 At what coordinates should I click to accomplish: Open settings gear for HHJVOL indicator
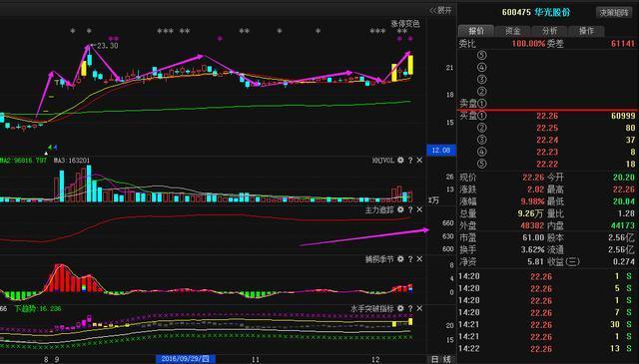point(400,161)
